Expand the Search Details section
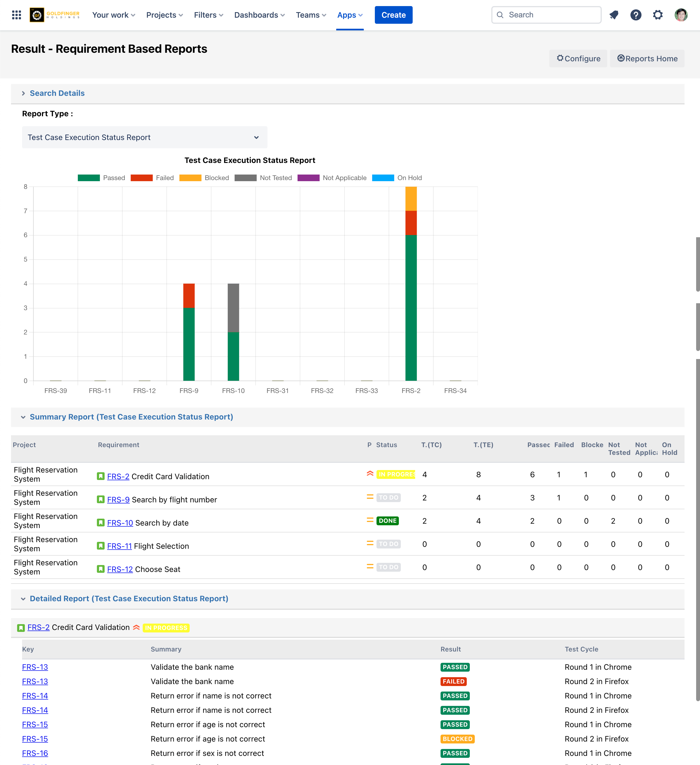The image size is (700, 765). click(x=57, y=93)
